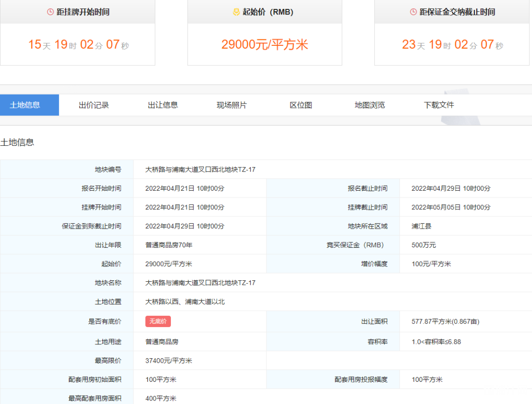This screenshot has height=404, width=532.
Task: Click 报名开始时间 value 2022年04月21日
Action: click(x=185, y=189)
